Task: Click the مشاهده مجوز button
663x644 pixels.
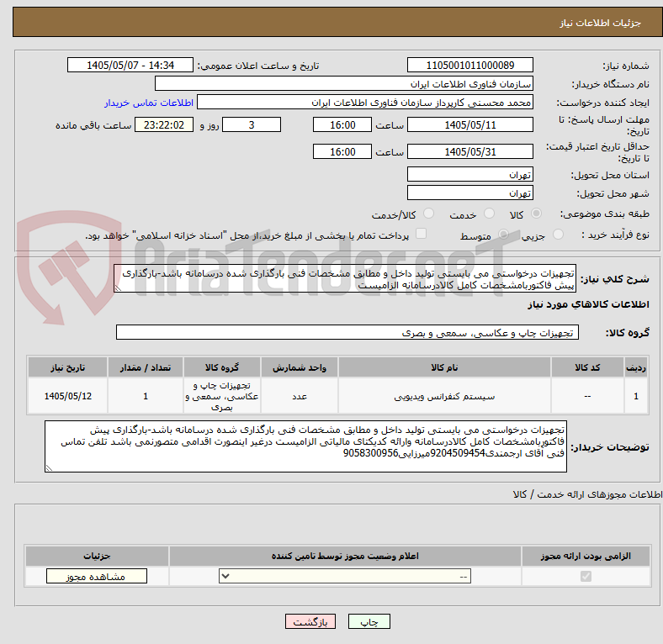Action: pos(97,577)
